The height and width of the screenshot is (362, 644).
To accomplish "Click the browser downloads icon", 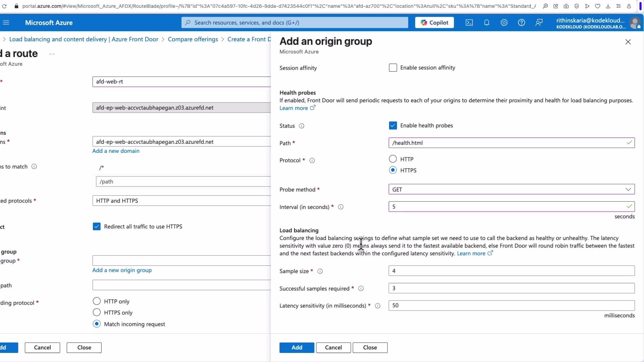I will point(608,6).
